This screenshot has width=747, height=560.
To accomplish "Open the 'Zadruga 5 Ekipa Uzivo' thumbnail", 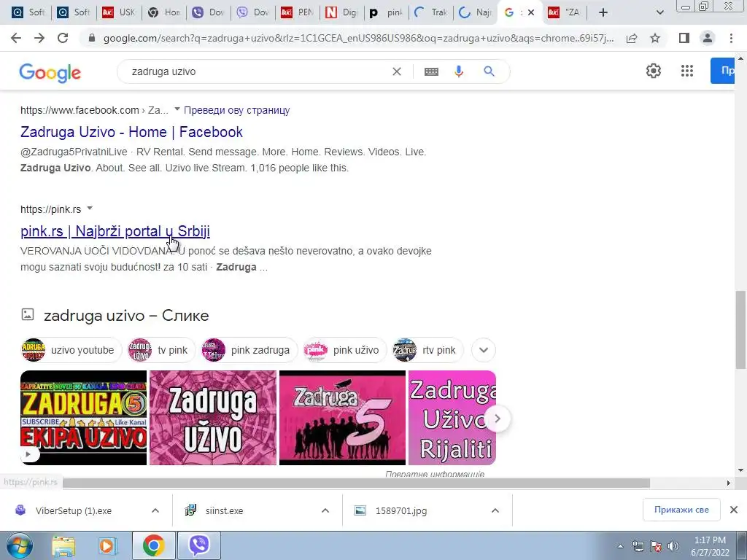I will [x=83, y=418].
